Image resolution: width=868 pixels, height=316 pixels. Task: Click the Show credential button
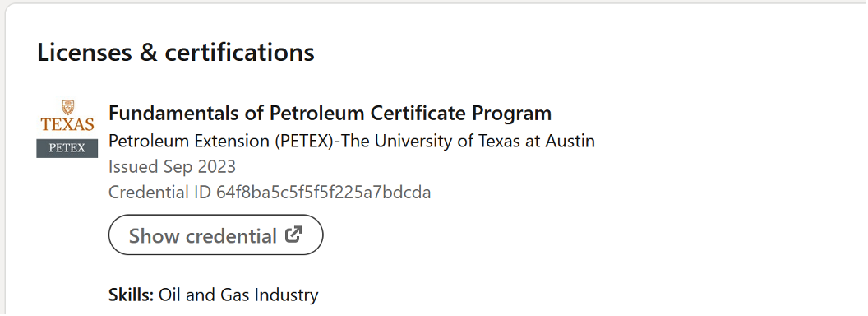[215, 235]
